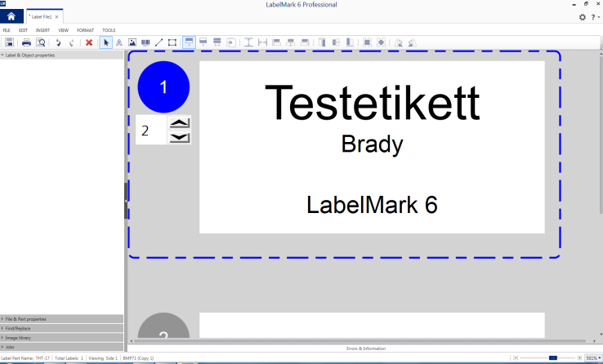Expand the Jobs panel
The image size is (603, 364).
pyautogui.click(x=61, y=347)
